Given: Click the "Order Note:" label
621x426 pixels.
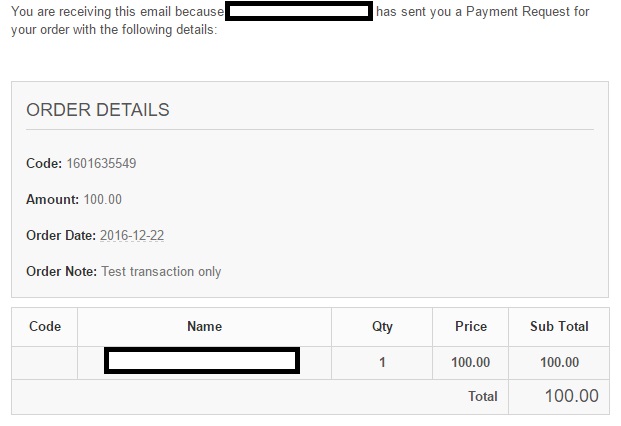Looking at the screenshot, I should coord(61,271).
